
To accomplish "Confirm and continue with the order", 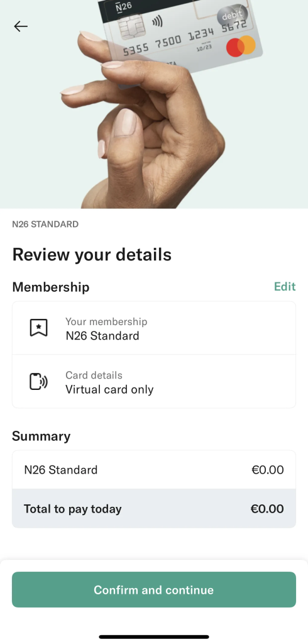I will pos(154,589).
